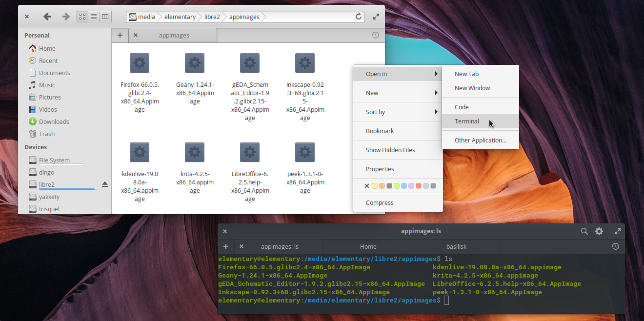Switch to grid view in the Files toolbar
This screenshot has width=644, height=321.
click(x=82, y=16)
